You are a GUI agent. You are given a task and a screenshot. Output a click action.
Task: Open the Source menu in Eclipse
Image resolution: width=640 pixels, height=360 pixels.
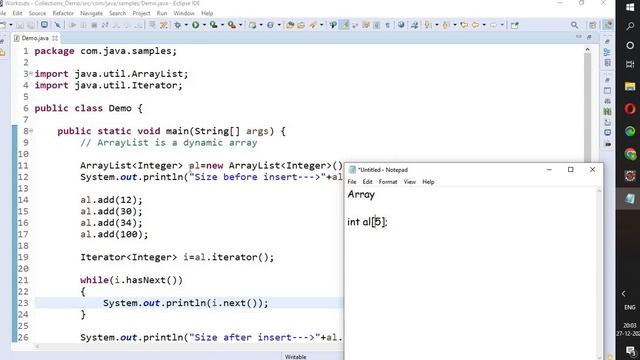pos(37,13)
